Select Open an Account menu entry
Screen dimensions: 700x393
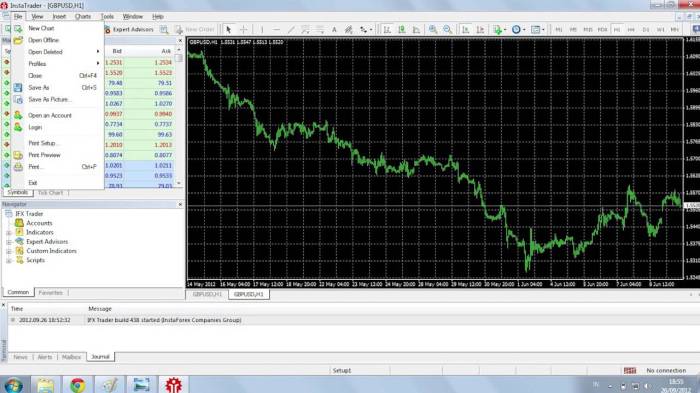coord(58,115)
